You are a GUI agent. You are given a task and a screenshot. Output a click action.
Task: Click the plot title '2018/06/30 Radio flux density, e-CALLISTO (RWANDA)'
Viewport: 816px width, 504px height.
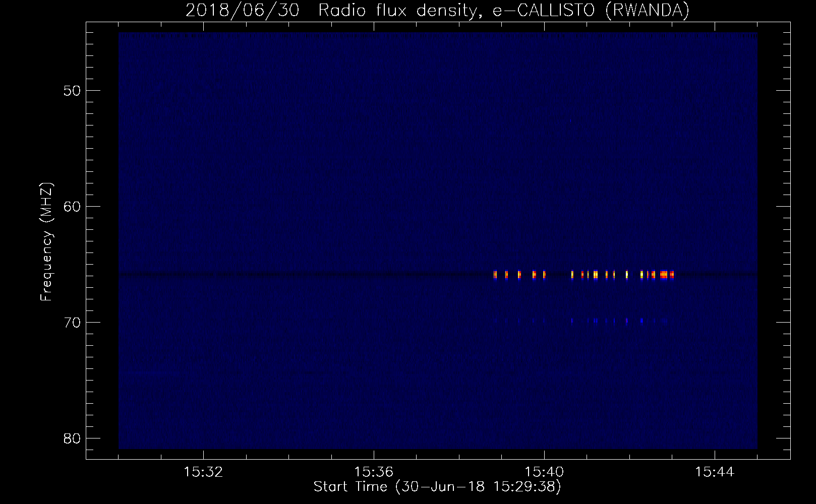(437, 10)
